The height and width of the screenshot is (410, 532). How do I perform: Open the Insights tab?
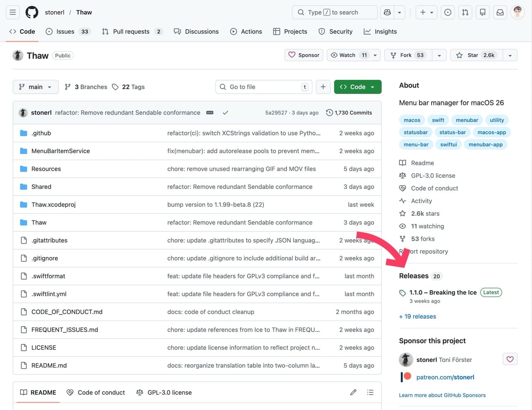tap(380, 32)
